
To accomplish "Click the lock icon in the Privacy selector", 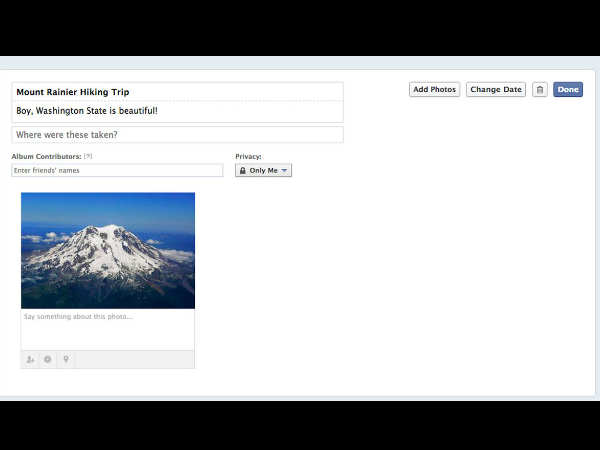I will click(243, 170).
